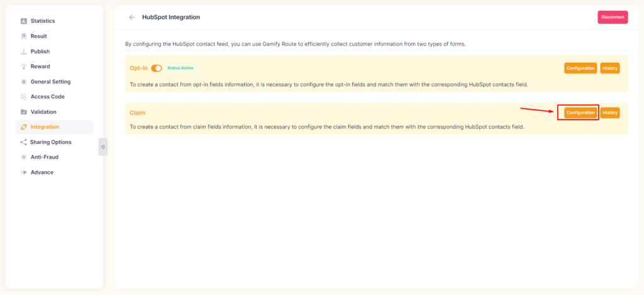Click the Access Code icon
This screenshot has width=644, height=295.
click(x=24, y=97)
